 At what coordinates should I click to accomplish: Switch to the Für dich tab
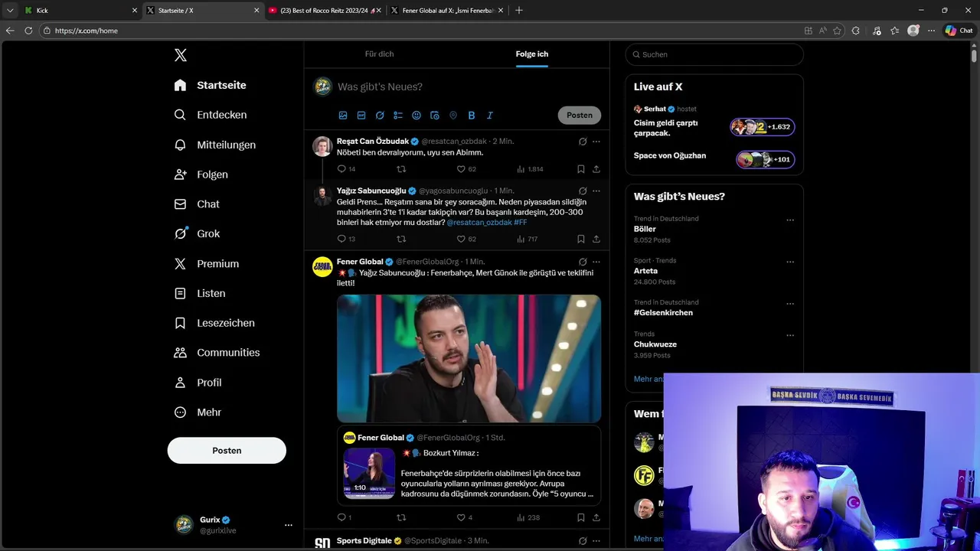point(379,54)
